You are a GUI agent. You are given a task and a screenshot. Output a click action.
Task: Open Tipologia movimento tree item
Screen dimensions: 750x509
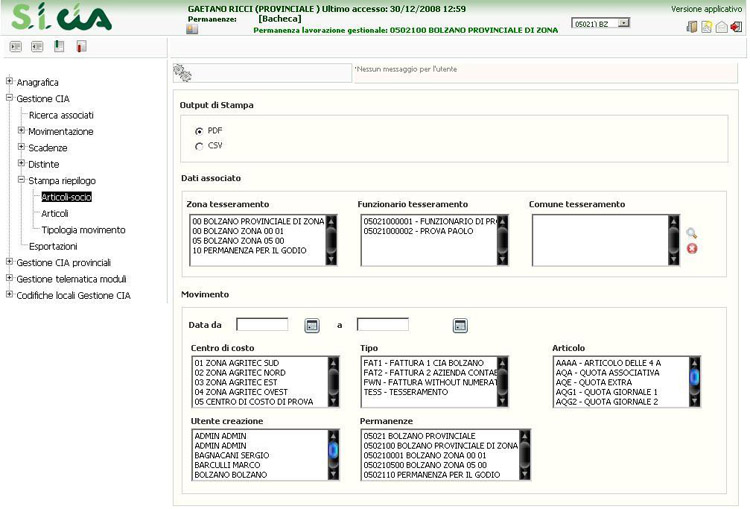(x=83, y=230)
